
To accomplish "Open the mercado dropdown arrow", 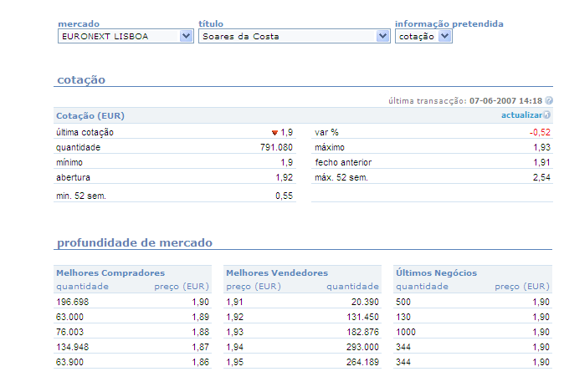I will click(x=186, y=36).
